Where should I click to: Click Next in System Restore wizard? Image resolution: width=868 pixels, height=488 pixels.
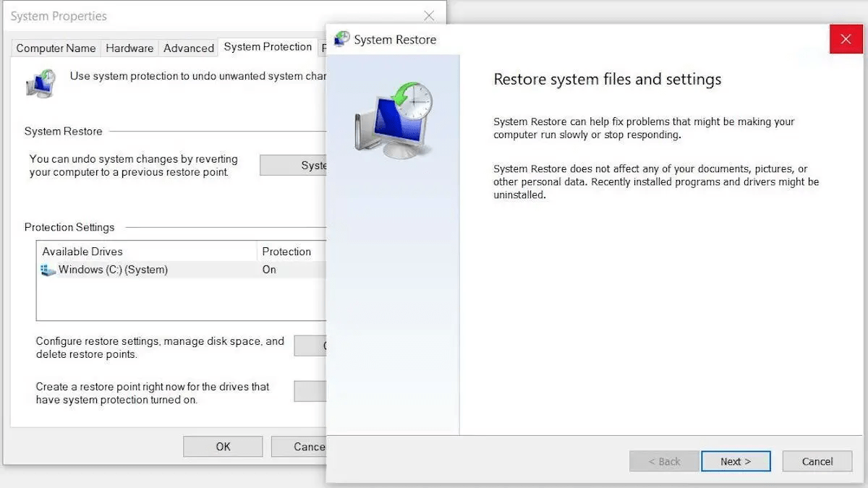[736, 461]
